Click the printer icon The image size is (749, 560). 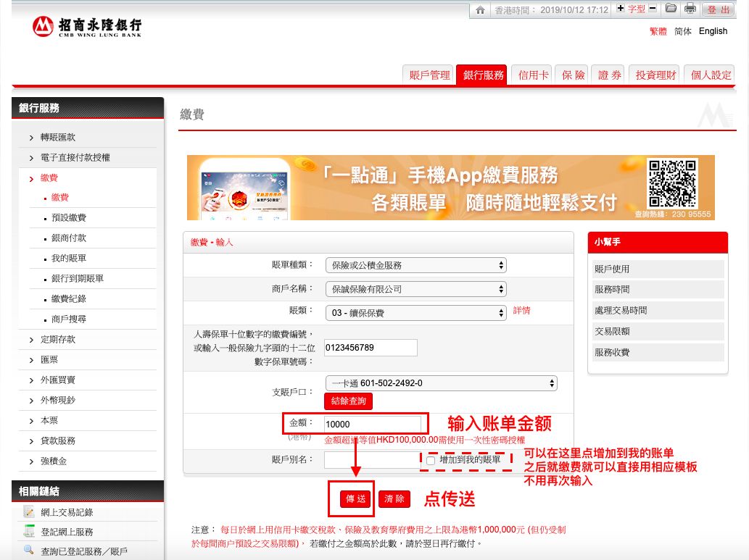690,8
